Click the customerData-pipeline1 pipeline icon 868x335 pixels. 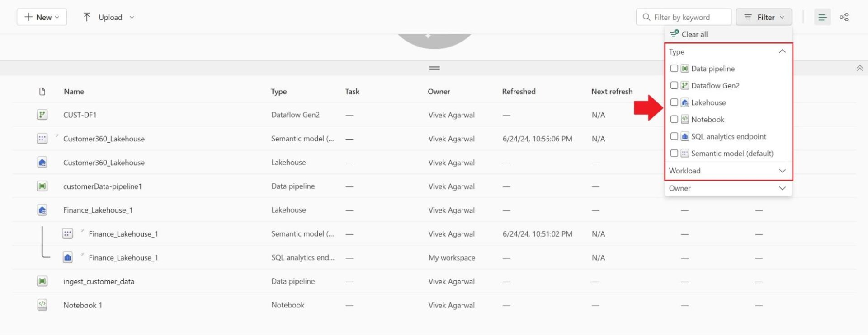(42, 186)
